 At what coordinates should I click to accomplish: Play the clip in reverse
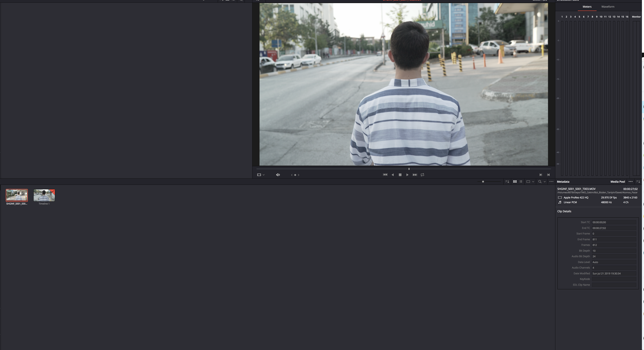point(392,175)
